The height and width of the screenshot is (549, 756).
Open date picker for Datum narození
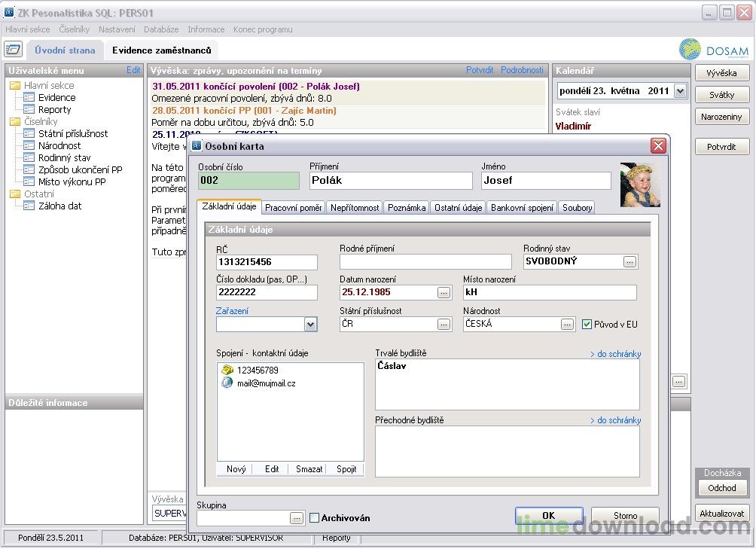(444, 293)
